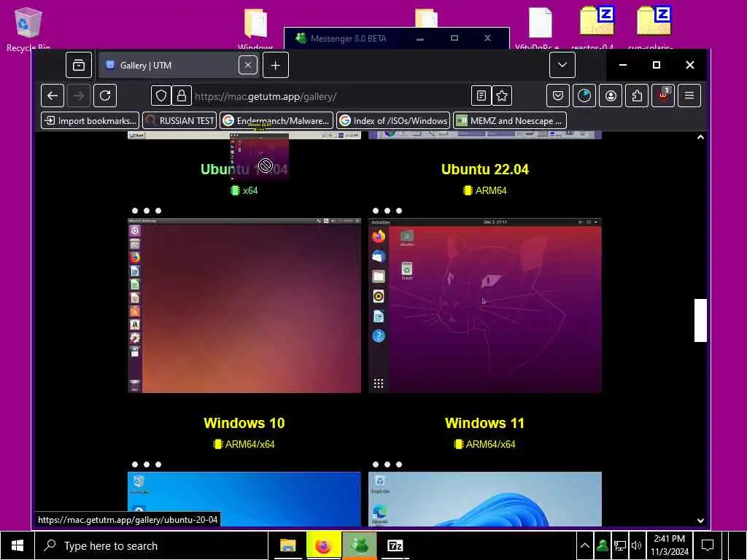Open the blue circular extension icon
The height and width of the screenshot is (560, 747).
[x=584, y=96]
